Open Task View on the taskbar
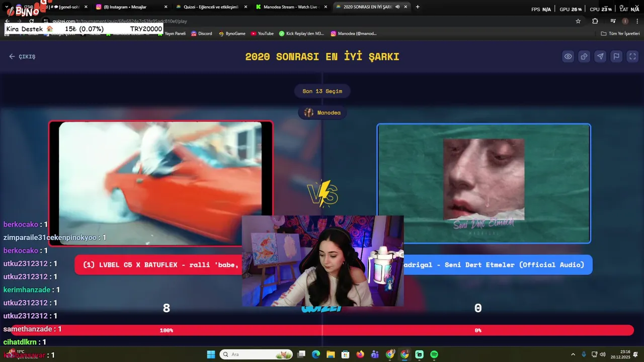 301,354
